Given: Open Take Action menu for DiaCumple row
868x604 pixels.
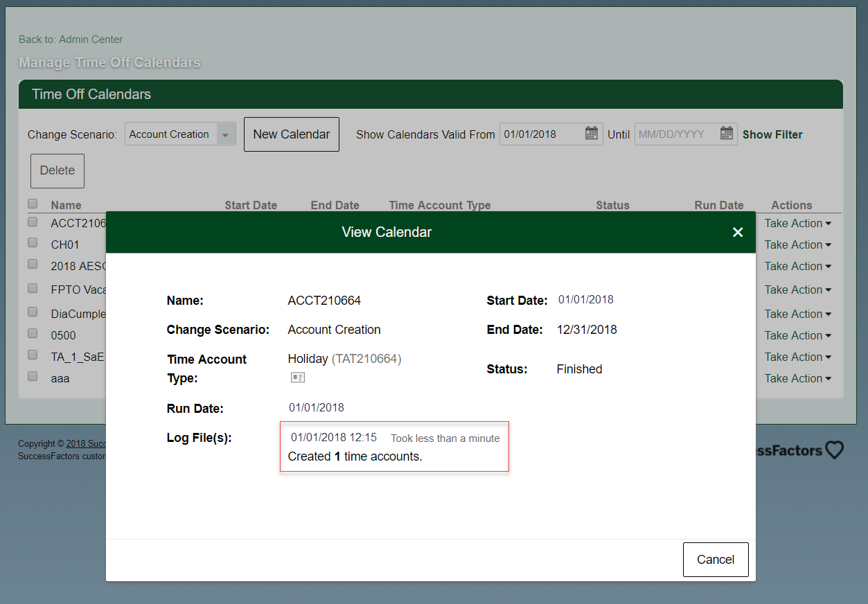Looking at the screenshot, I should 798,314.
